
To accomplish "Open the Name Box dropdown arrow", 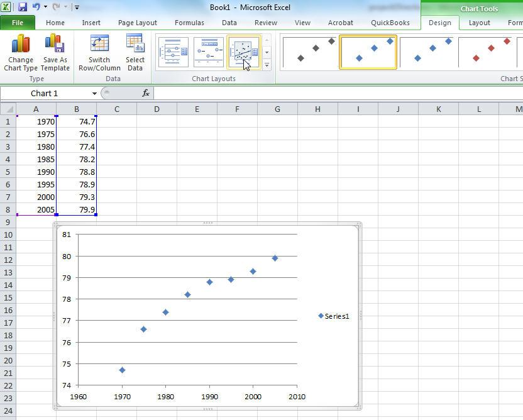I will (x=94, y=94).
